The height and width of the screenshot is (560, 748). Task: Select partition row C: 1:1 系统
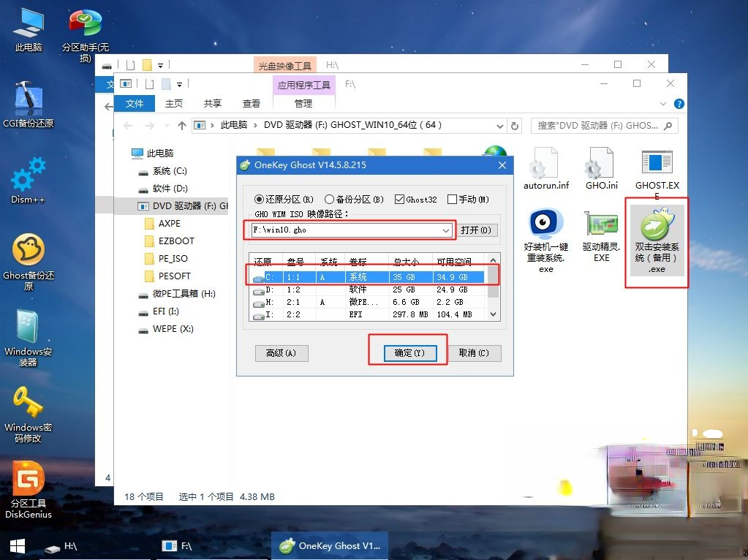coord(367,277)
